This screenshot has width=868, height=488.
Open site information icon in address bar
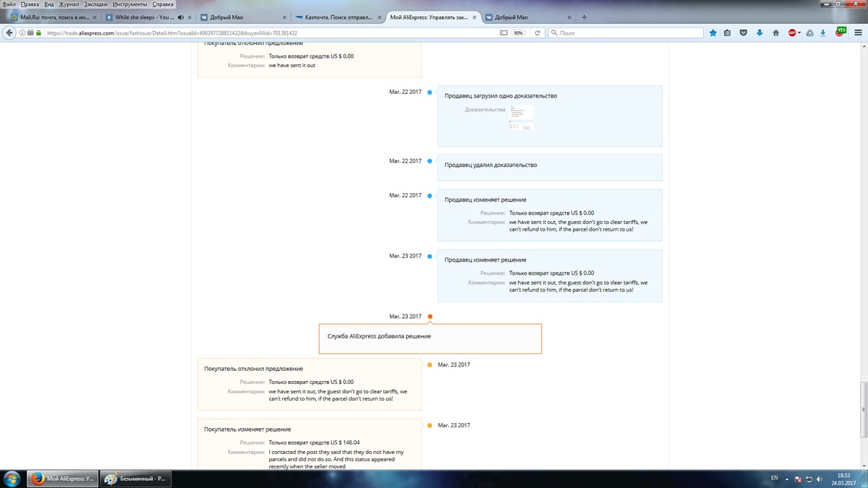[22, 33]
